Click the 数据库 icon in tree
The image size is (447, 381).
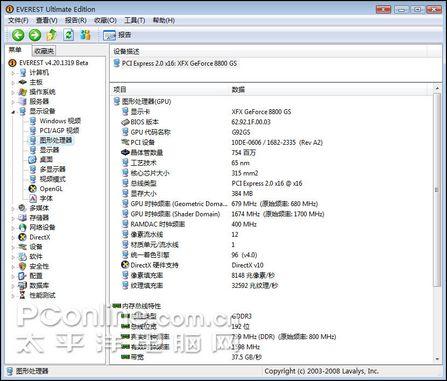(22, 285)
